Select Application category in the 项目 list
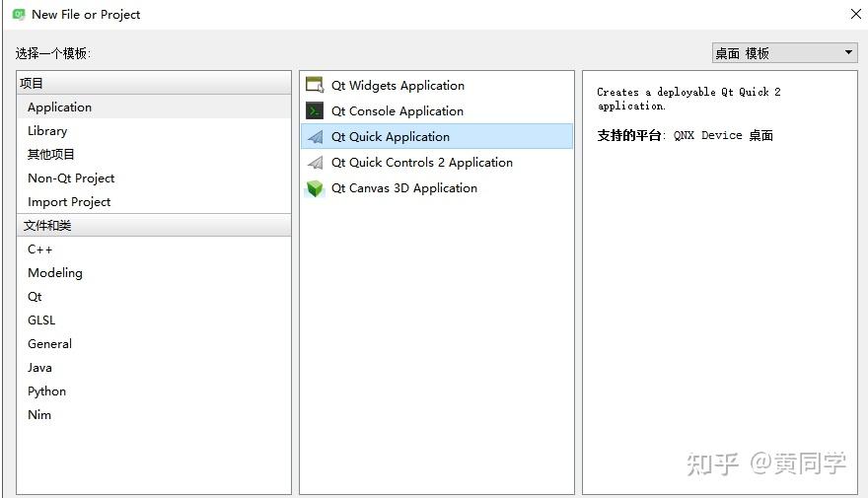The height and width of the screenshot is (498, 868). tap(153, 107)
